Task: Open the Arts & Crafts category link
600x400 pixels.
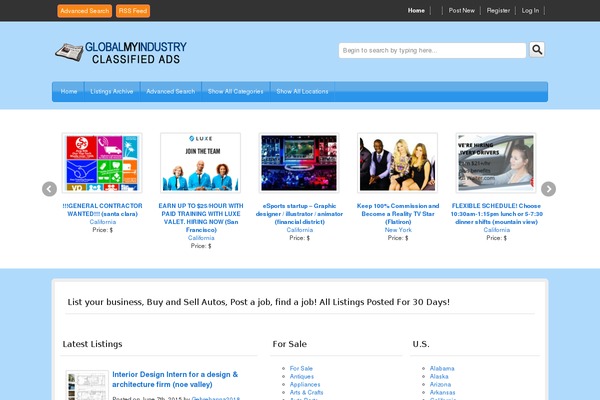Action: point(306,393)
